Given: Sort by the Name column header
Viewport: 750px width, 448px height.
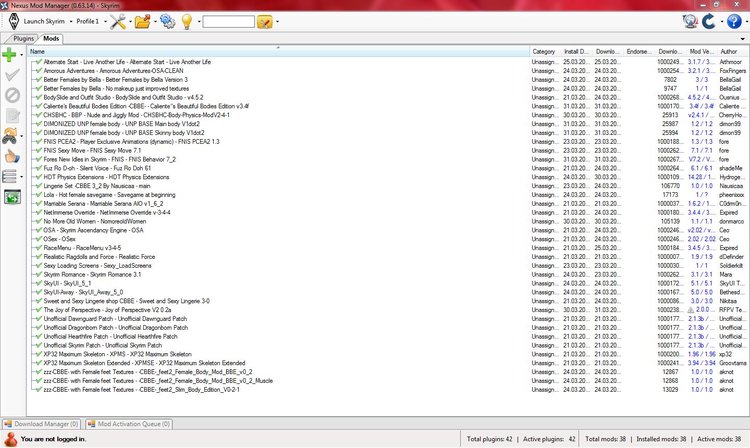Looking at the screenshot, I should pyautogui.click(x=279, y=51).
